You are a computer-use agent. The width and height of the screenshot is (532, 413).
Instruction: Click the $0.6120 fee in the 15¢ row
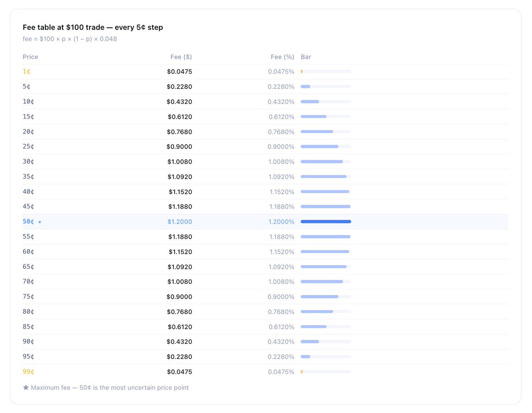point(180,117)
